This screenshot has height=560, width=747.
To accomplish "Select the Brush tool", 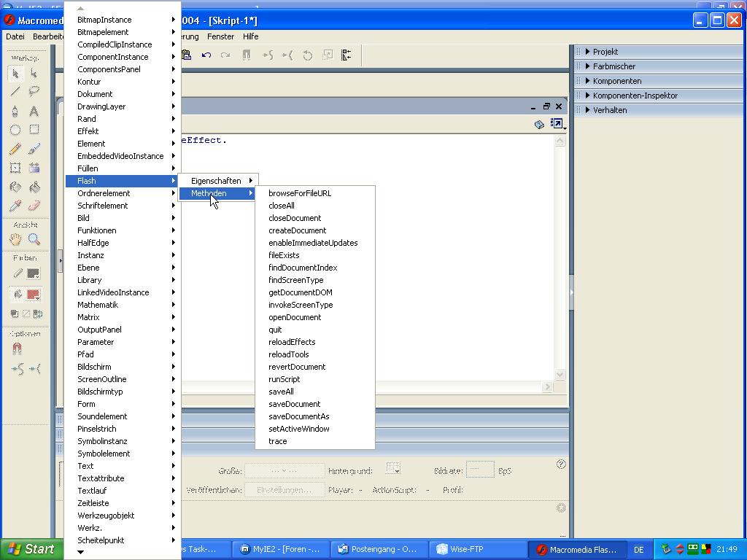I will [34, 149].
